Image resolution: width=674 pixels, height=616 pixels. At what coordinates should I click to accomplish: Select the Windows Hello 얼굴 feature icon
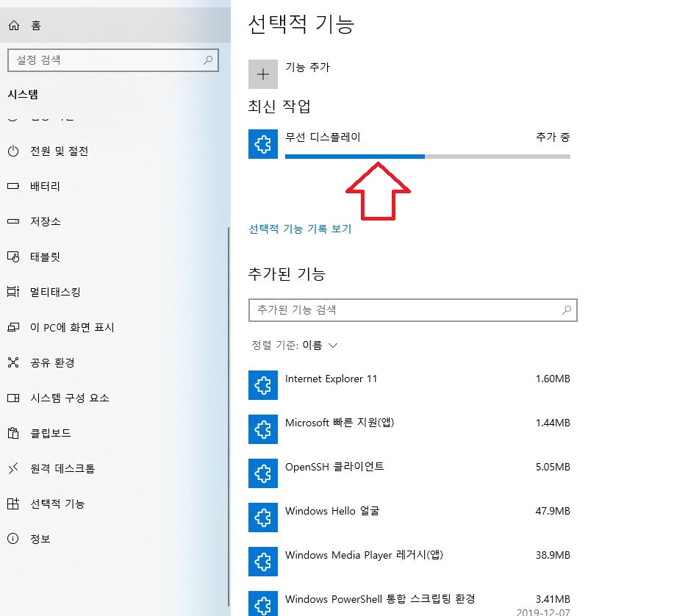[262, 517]
